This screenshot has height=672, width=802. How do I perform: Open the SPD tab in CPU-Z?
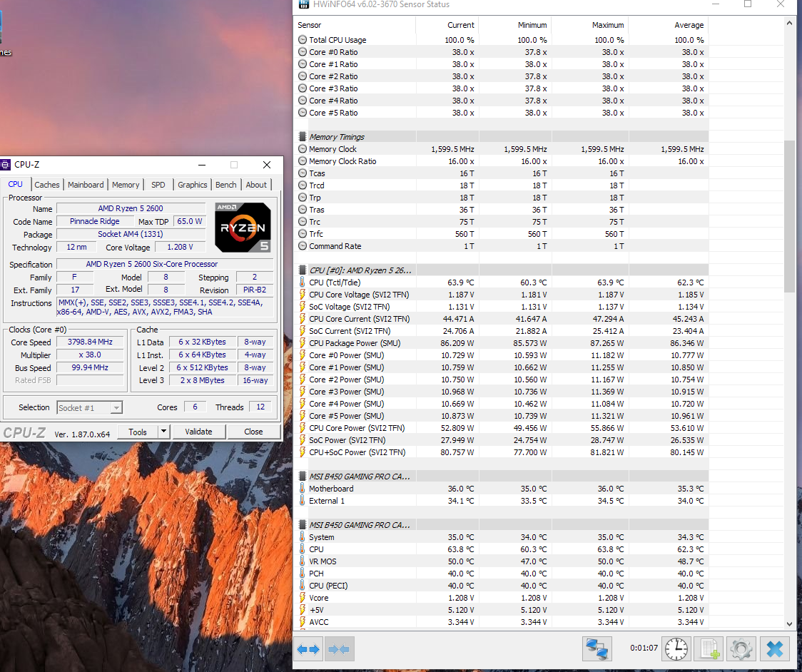158,185
